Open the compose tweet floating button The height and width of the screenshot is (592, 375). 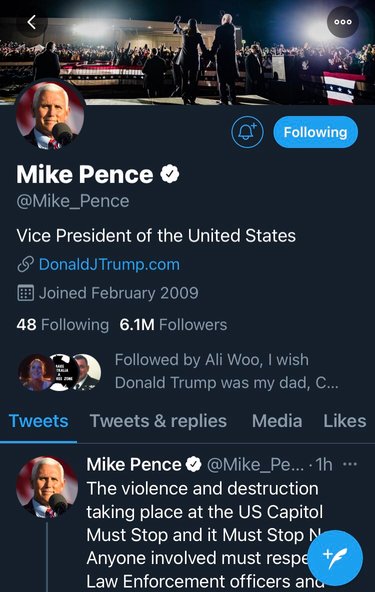pyautogui.click(x=335, y=558)
